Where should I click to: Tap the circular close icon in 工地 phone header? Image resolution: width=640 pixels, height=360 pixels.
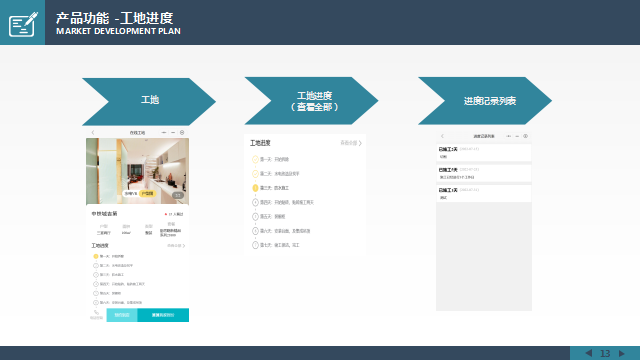coord(182,133)
